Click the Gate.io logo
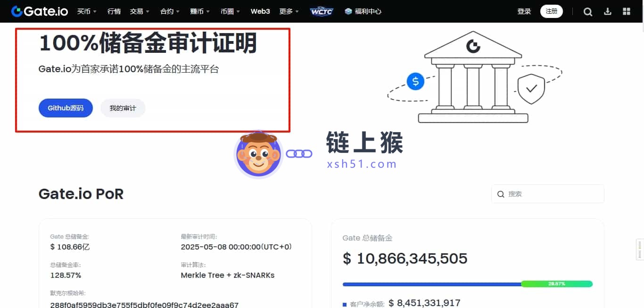This screenshot has width=644, height=308. pyautogui.click(x=40, y=11)
